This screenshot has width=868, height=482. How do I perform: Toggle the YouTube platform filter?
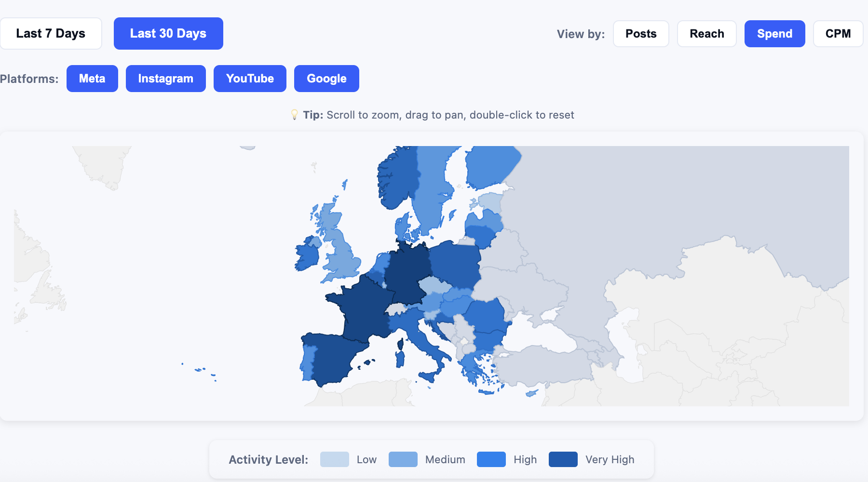[250, 79]
